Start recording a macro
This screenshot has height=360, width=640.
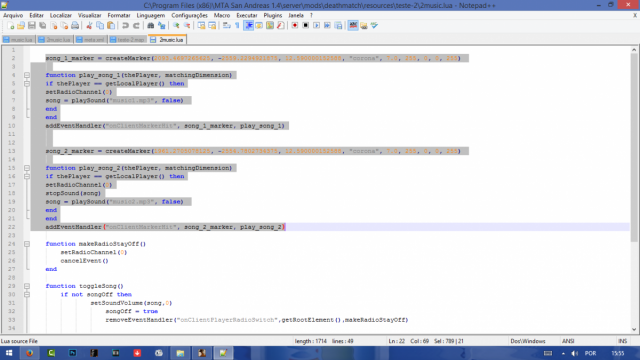[295, 26]
